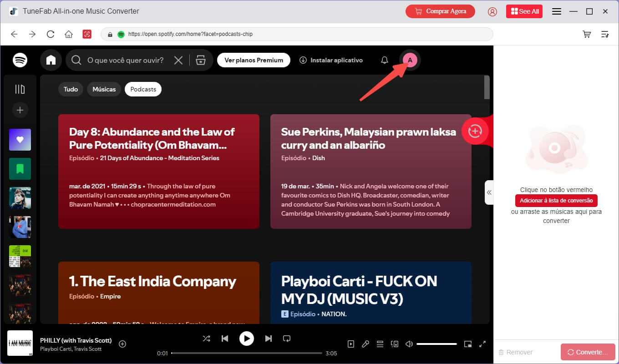Click the Comprar Agora button
This screenshot has width=619, height=364.
click(440, 11)
